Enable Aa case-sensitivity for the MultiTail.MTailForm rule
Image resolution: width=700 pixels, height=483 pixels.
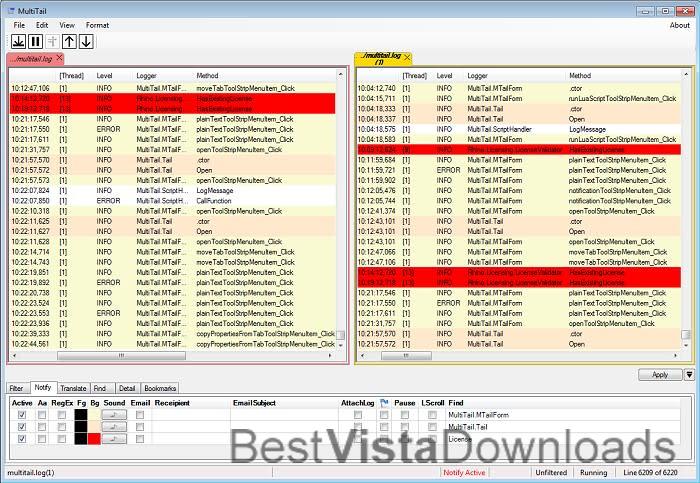[42, 415]
